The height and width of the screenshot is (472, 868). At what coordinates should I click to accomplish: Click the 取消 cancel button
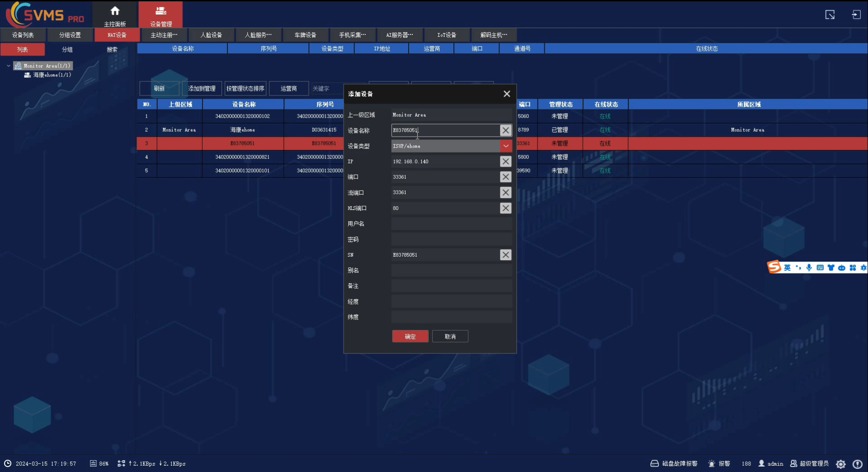450,336
